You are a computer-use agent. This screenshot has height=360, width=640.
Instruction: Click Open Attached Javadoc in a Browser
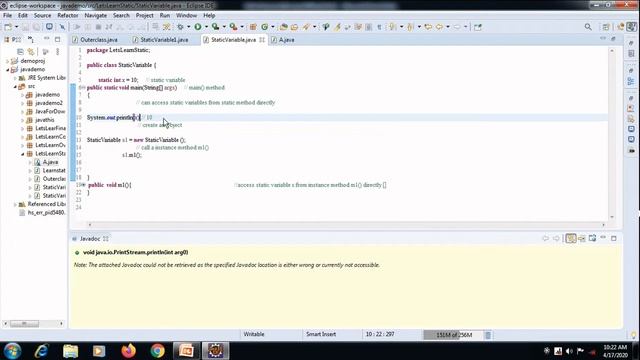(592, 238)
